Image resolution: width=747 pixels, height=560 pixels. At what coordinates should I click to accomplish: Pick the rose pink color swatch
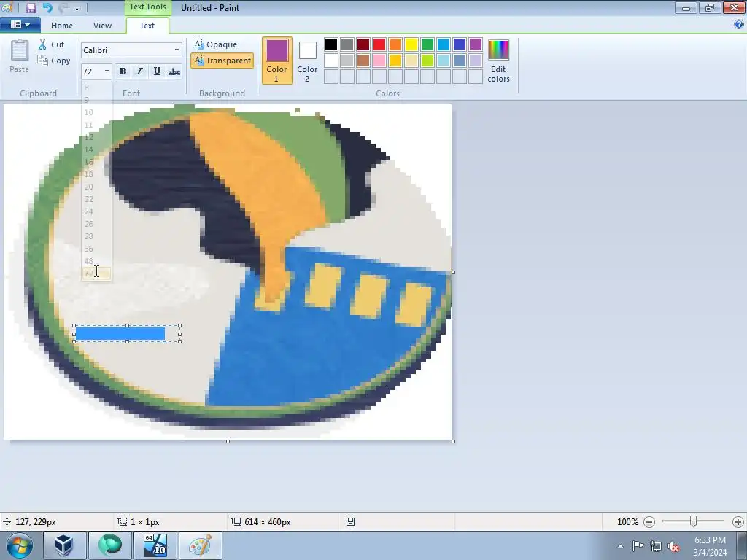[x=379, y=61]
